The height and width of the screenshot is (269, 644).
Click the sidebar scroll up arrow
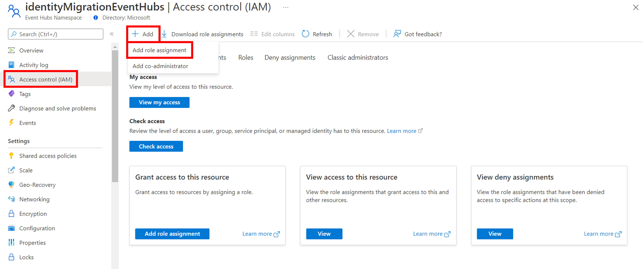[x=115, y=47]
